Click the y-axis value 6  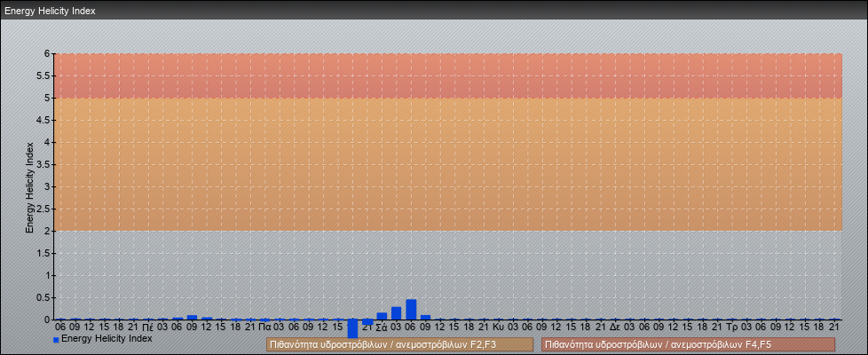point(47,54)
